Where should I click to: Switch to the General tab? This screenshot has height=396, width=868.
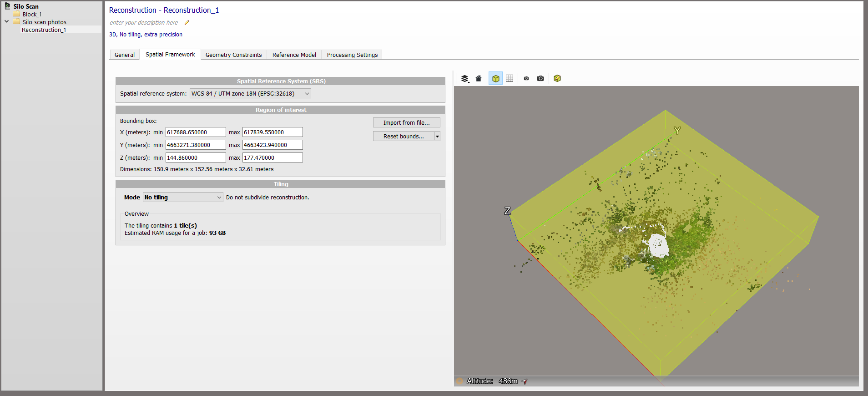[x=125, y=55]
